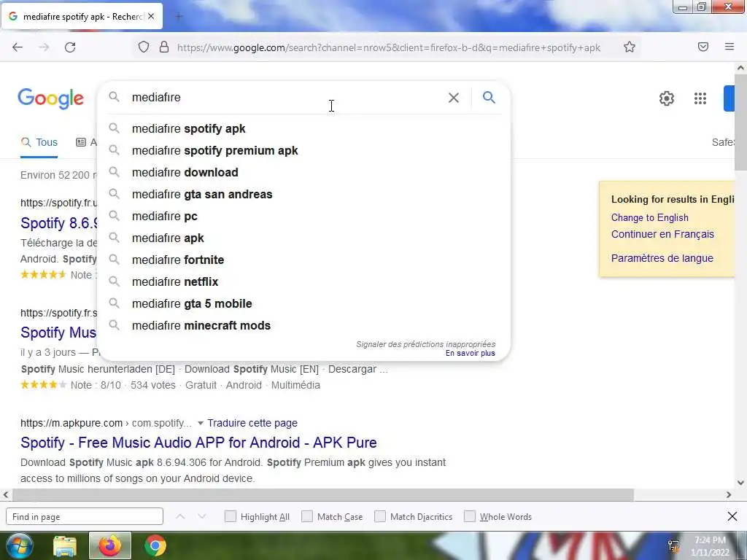Select the mediafire fortnite suggestion
The image size is (747, 560).
(304, 260)
